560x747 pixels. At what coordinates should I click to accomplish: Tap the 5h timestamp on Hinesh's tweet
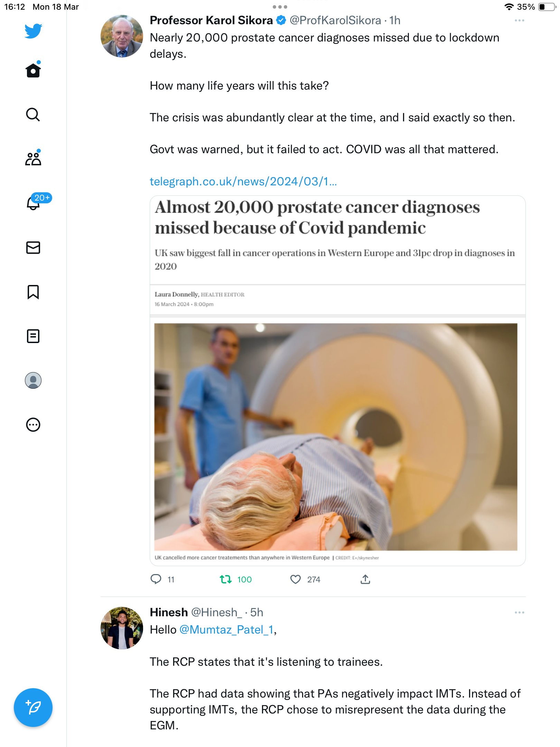(x=256, y=612)
